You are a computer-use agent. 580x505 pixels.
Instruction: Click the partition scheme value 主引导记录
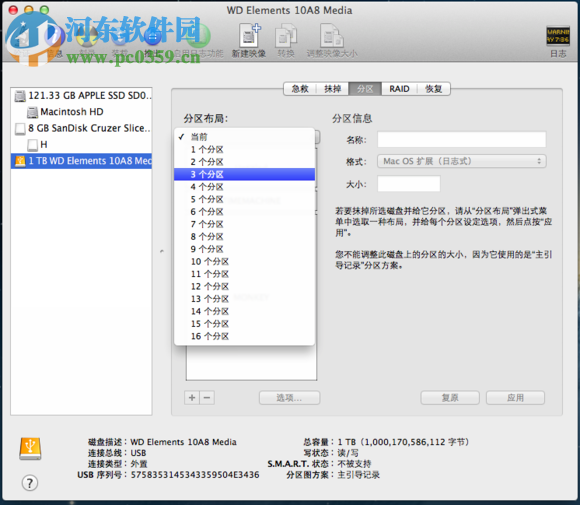tap(358, 475)
